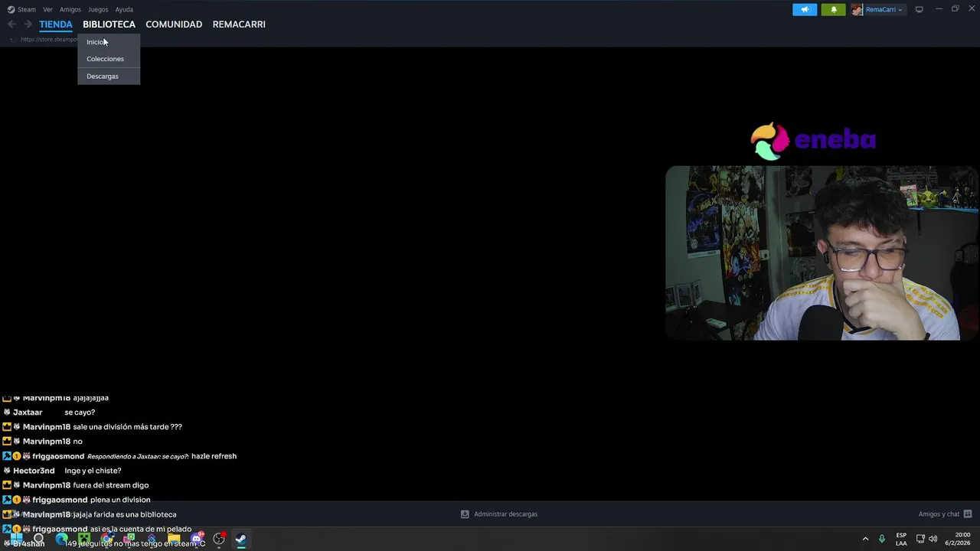Open File Explorer folder on taskbar

(174, 539)
